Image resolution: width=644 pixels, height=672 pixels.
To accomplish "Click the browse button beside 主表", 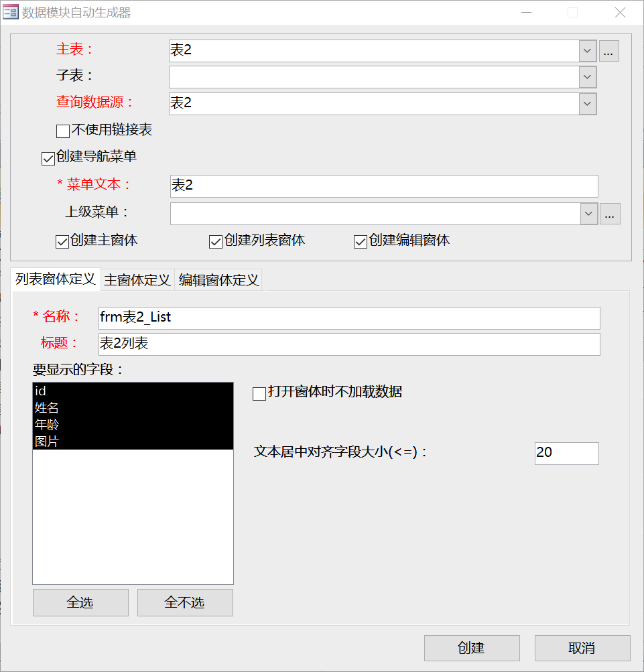I will click(x=609, y=51).
